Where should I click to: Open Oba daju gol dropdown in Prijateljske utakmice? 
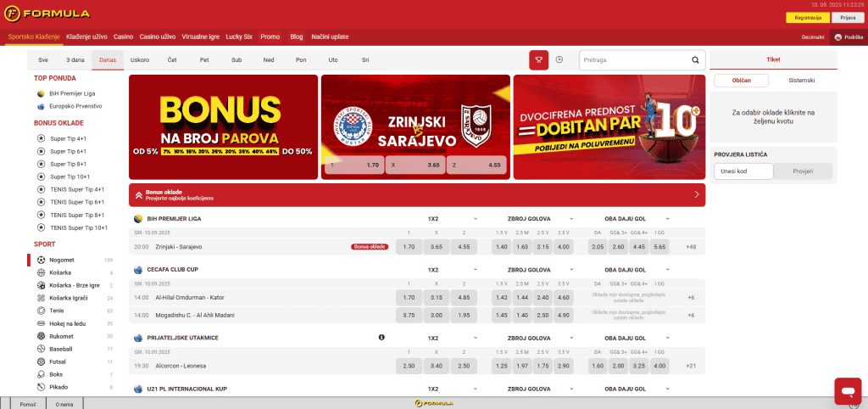click(668, 338)
